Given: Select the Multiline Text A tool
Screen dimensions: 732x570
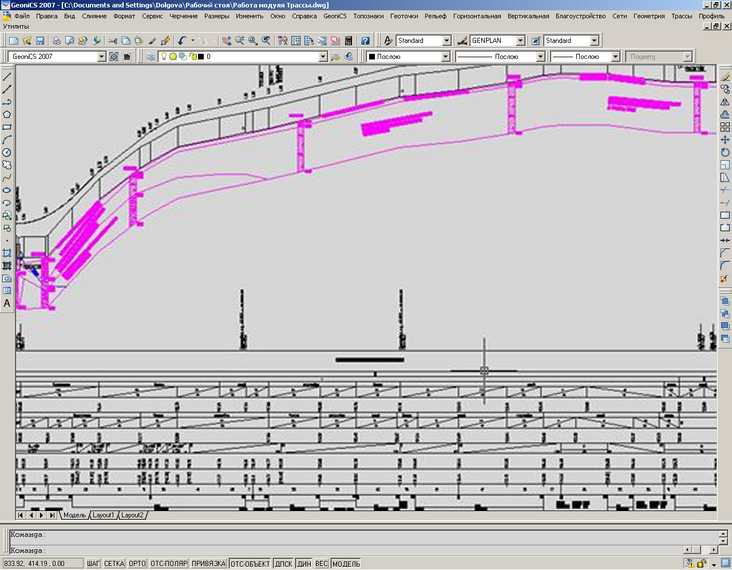Looking at the screenshot, I should (x=7, y=303).
